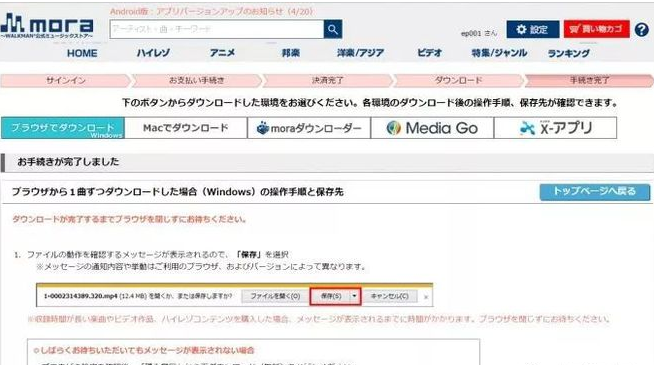Screen dimensions: 654x365
Task: Click トップページへ戻る button
Action: 595,192
